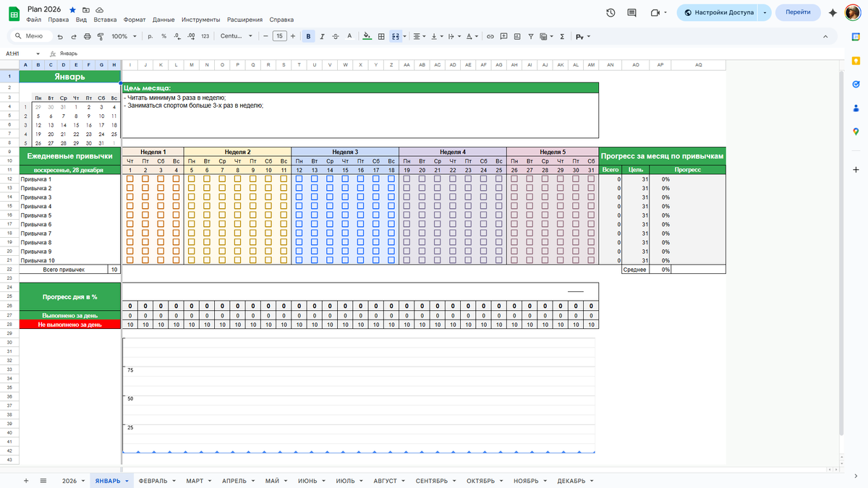The image size is (868, 488).
Task: Add a comment from the toolbar
Action: (x=503, y=36)
